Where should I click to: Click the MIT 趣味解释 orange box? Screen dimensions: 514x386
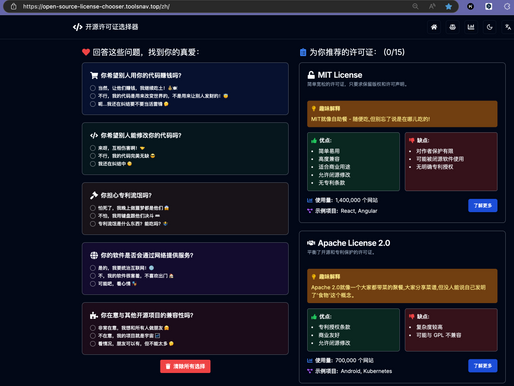(402, 114)
